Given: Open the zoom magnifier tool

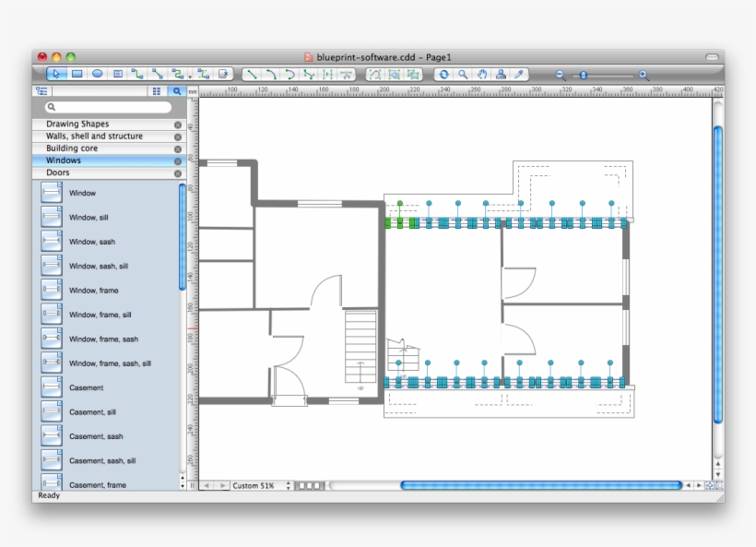Looking at the screenshot, I should point(463,74).
